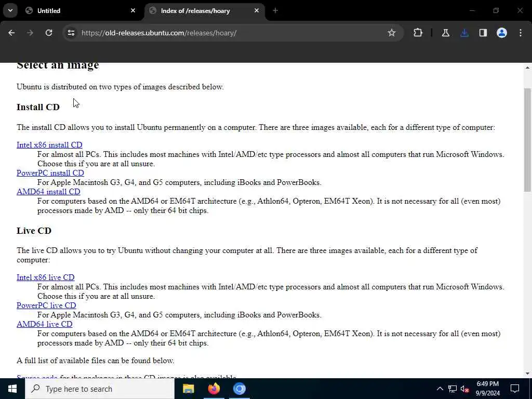Open Intel x86 live CD link
Viewport: 532px width, 399px height.
point(46,277)
